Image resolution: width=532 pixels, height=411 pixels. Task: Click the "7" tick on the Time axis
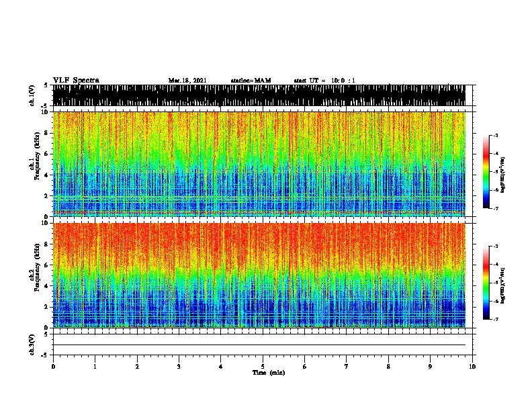click(347, 367)
